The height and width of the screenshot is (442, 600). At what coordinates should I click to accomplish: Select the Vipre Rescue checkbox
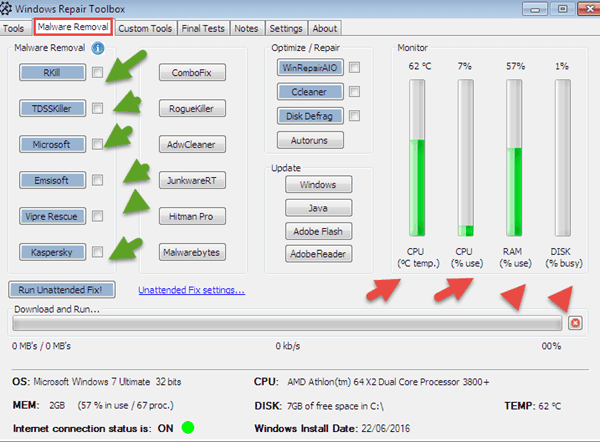click(98, 216)
